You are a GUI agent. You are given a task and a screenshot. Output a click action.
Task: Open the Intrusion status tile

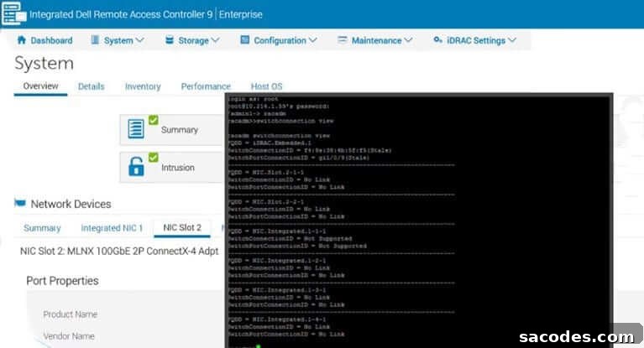pos(172,168)
